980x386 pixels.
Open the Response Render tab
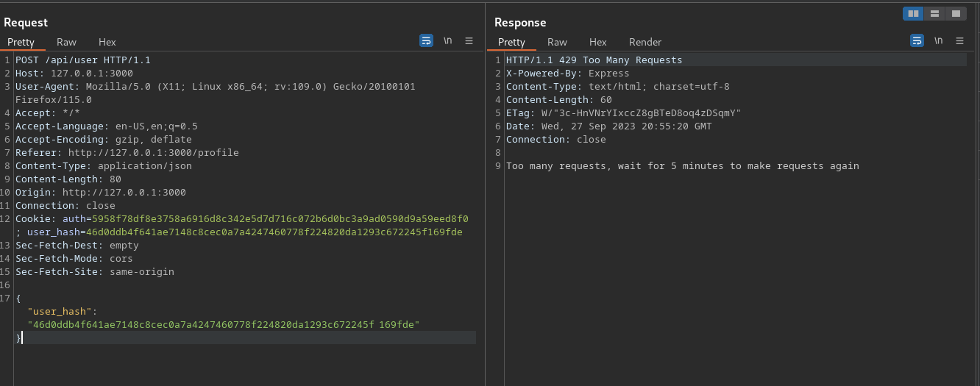pyautogui.click(x=645, y=42)
